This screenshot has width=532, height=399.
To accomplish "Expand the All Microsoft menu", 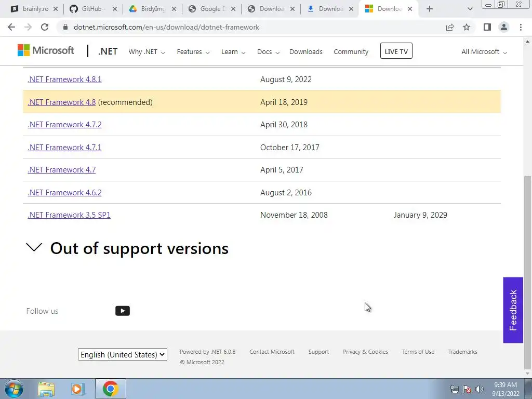I will pyautogui.click(x=484, y=51).
